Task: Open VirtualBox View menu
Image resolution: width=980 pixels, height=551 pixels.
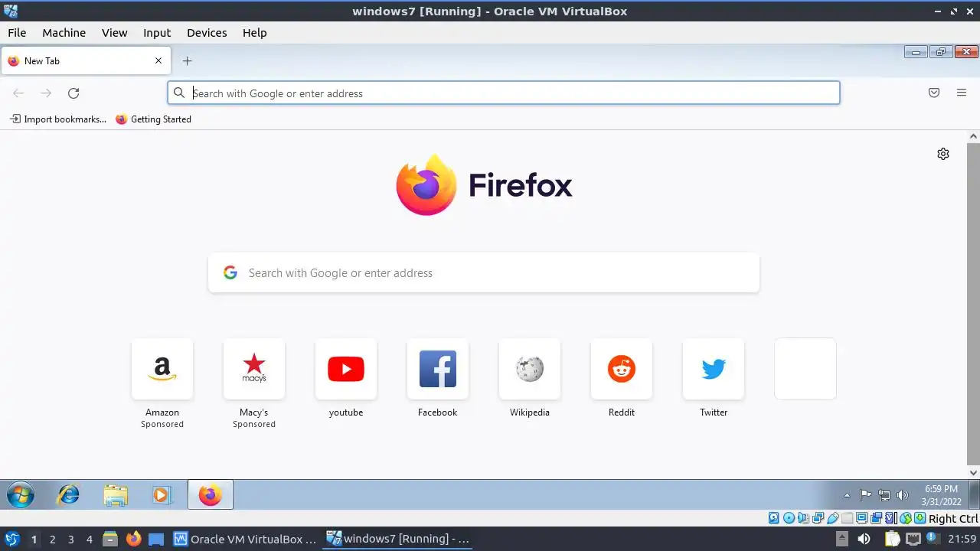Action: click(115, 33)
